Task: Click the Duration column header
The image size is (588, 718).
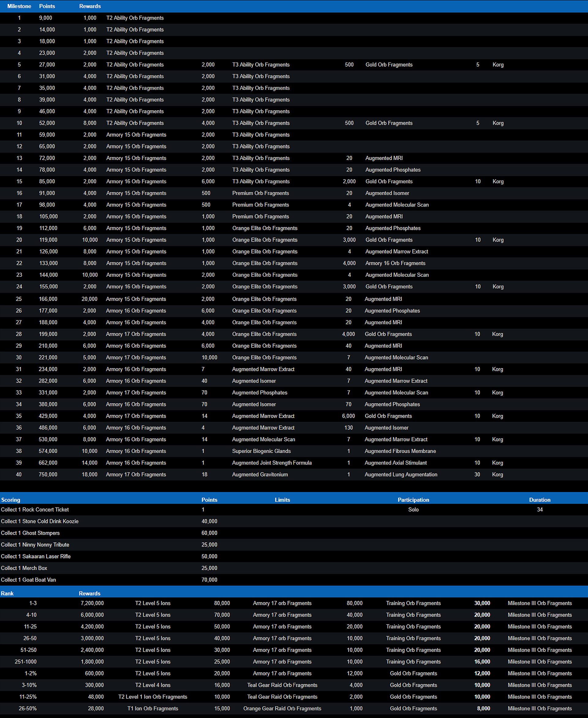Action: click(x=539, y=500)
